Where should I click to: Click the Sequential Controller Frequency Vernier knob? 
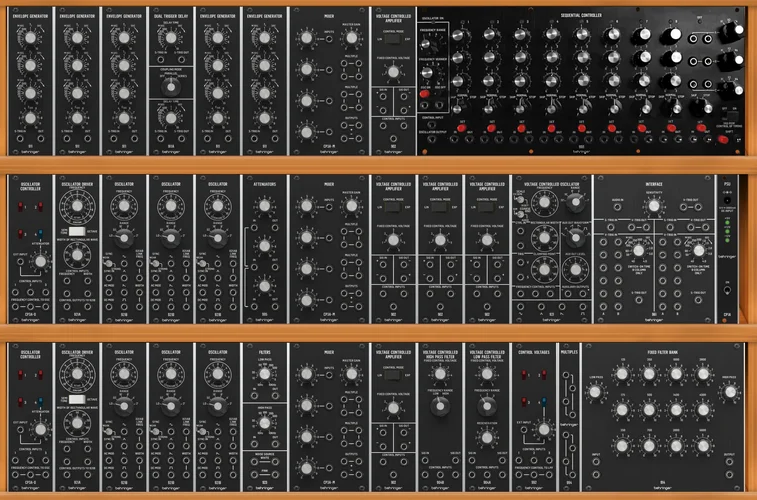click(427, 73)
